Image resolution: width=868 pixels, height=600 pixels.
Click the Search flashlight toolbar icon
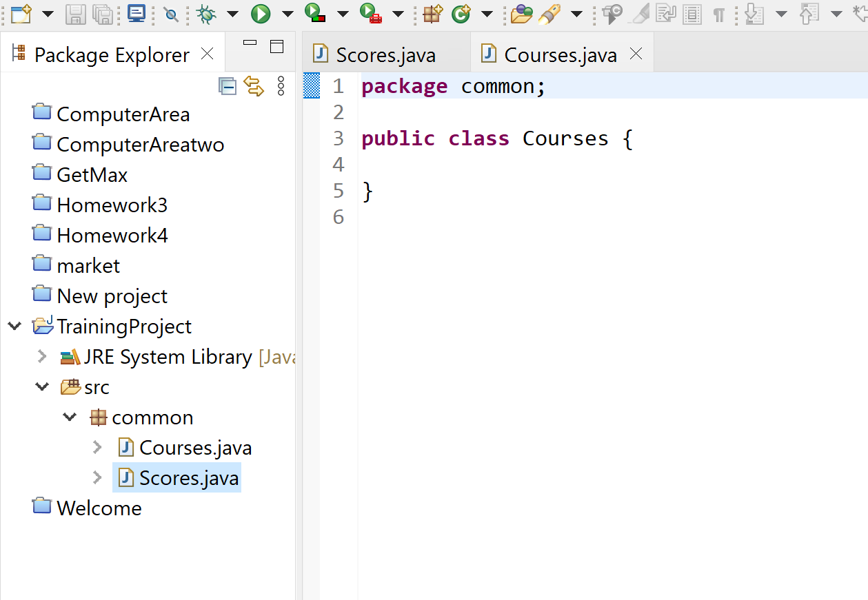pyautogui.click(x=549, y=13)
